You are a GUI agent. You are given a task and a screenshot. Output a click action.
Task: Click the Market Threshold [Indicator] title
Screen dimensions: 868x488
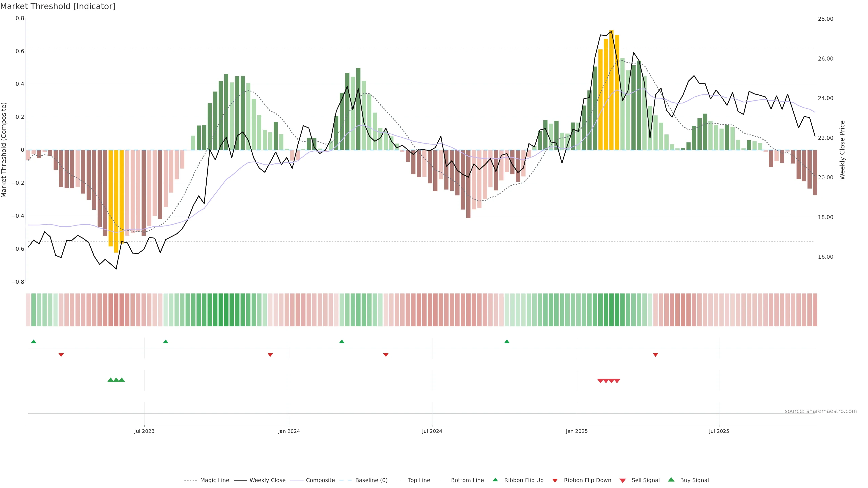click(x=58, y=6)
